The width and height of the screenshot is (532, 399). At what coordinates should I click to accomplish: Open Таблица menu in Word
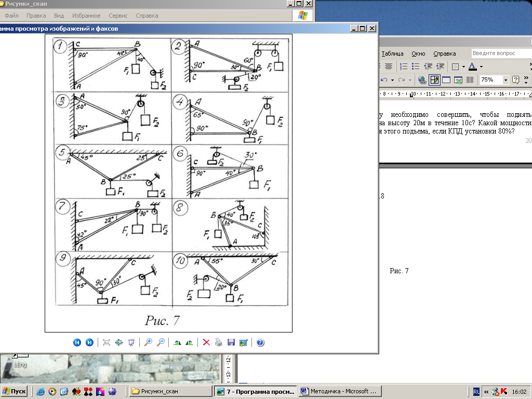click(392, 54)
